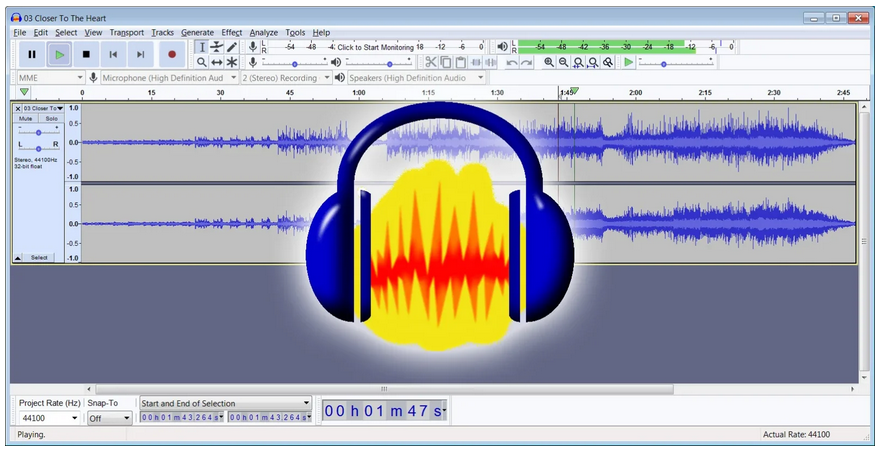
Task: Click the Play-at-Speed green arrow
Action: 629,62
